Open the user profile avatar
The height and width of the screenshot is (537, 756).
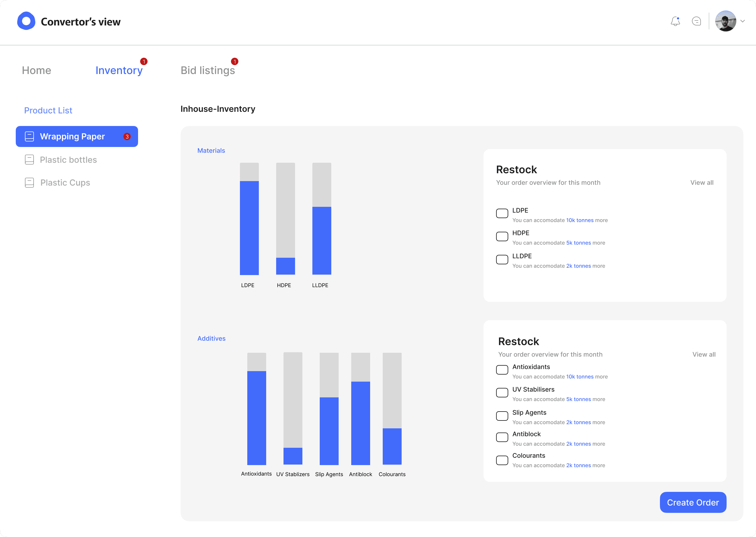tap(725, 21)
